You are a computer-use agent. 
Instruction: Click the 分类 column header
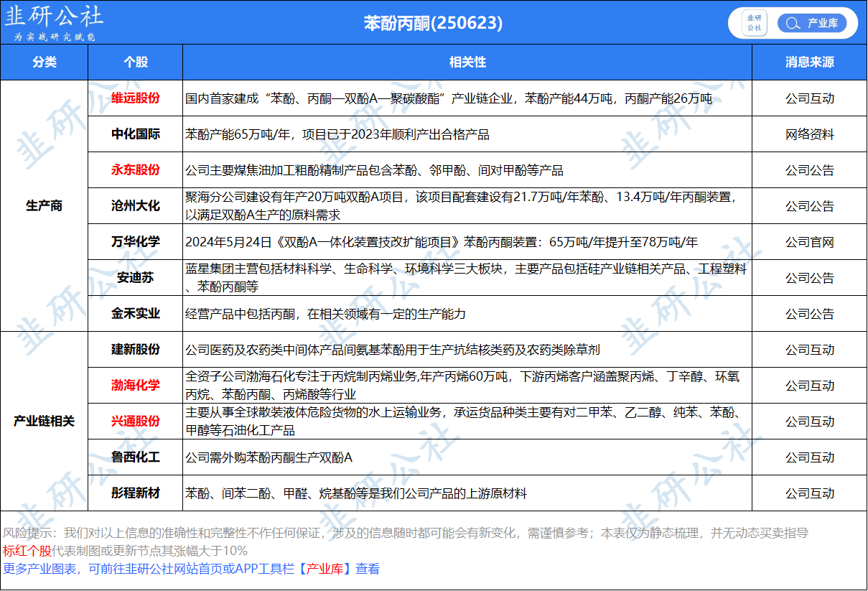[45, 62]
